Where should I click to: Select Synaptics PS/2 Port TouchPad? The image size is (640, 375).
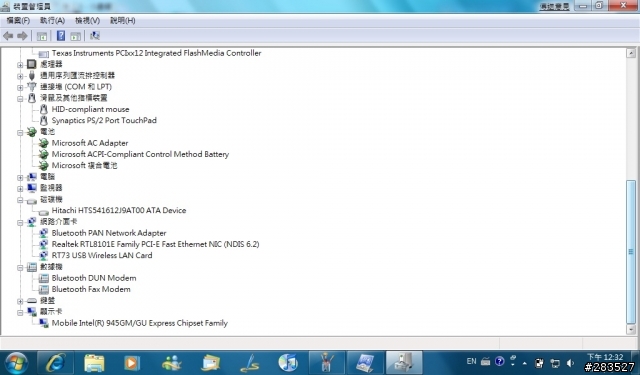(104, 120)
